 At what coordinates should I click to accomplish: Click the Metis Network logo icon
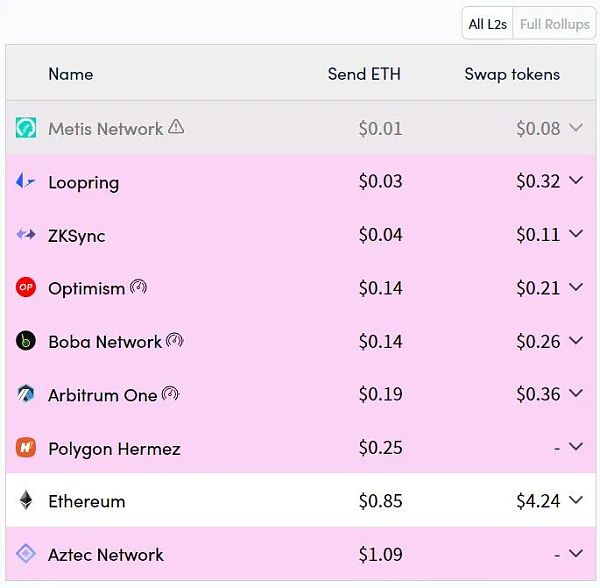pyautogui.click(x=26, y=128)
